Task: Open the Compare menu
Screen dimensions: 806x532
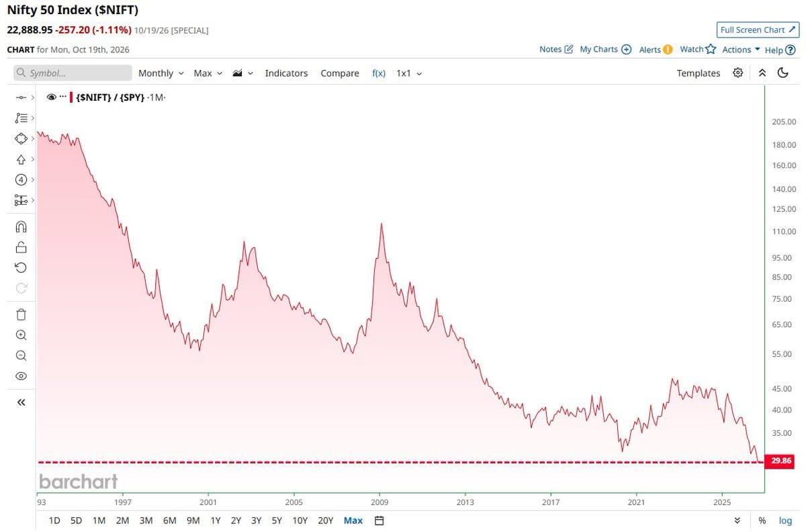Action: [x=340, y=73]
